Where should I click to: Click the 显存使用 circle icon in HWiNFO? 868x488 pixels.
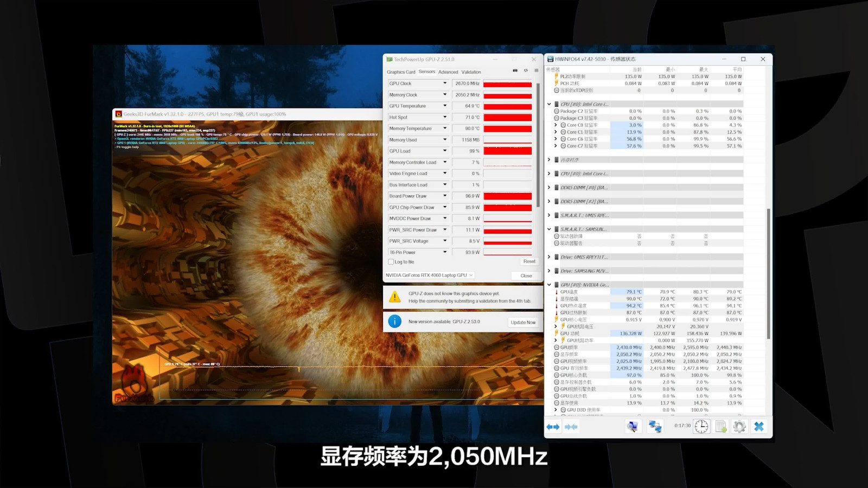tap(557, 403)
